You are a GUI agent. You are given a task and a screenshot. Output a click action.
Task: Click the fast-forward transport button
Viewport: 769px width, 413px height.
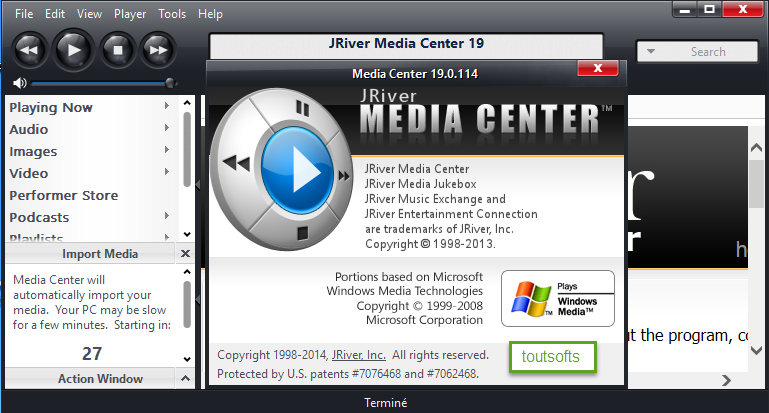pyautogui.click(x=158, y=50)
